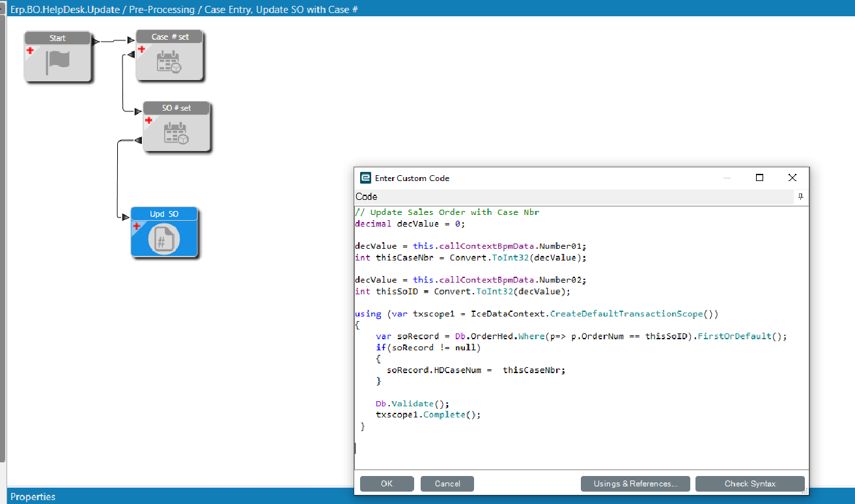The width and height of the screenshot is (855, 504).
Task: Click the red plus on Upd SO node
Action: [137, 227]
